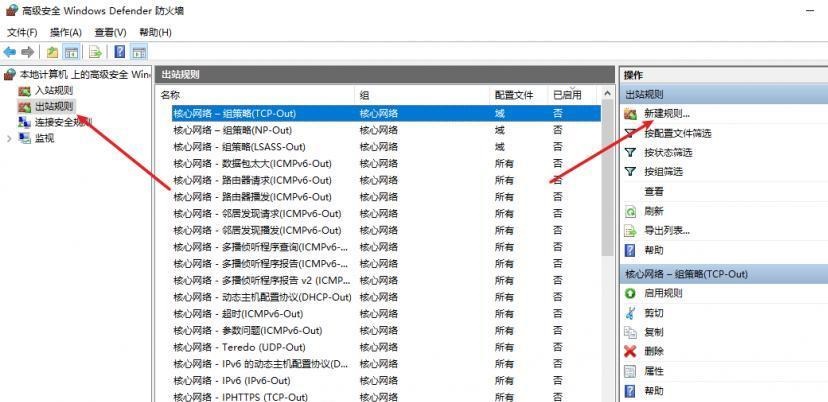The width and height of the screenshot is (828, 402).
Task: Click the 按状态筛选 funnel icon
Action: pos(631,152)
